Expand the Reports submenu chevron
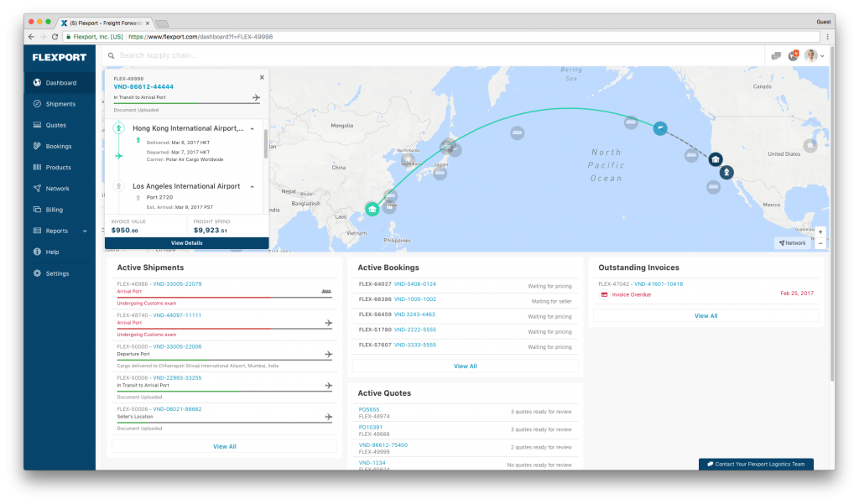This screenshot has width=859, height=504. (x=85, y=231)
